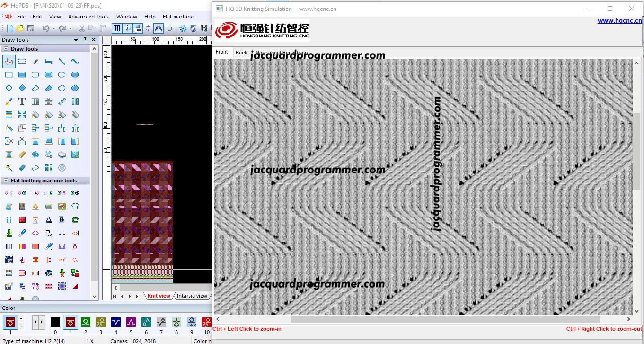Click the Open folder icon in toolbar
The image size is (644, 344).
20,28
